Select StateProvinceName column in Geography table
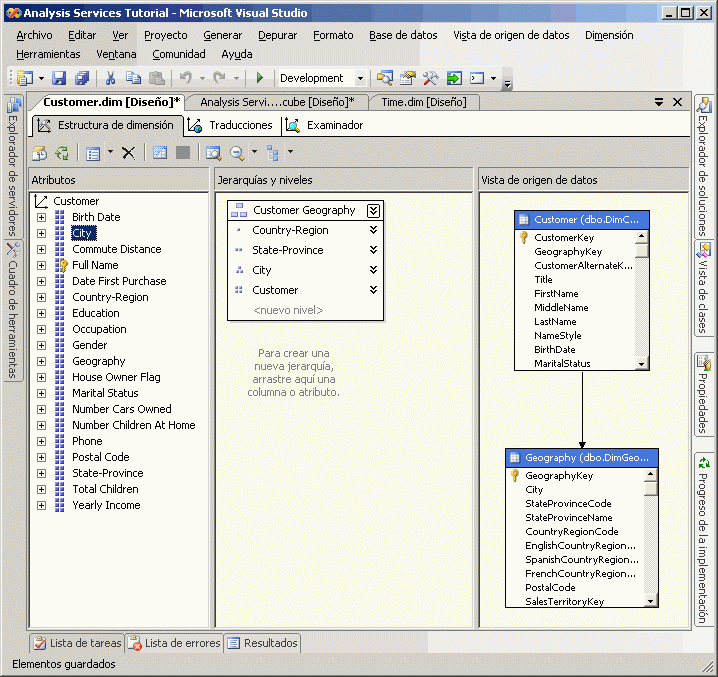Screen dimensions: 718x677 [569, 518]
